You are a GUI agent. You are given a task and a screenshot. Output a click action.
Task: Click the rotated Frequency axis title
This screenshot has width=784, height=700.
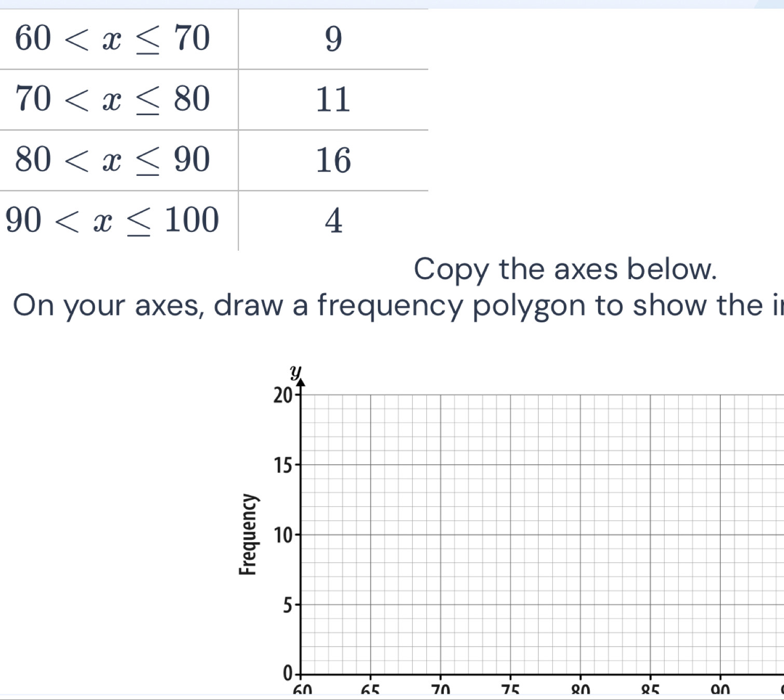click(248, 534)
